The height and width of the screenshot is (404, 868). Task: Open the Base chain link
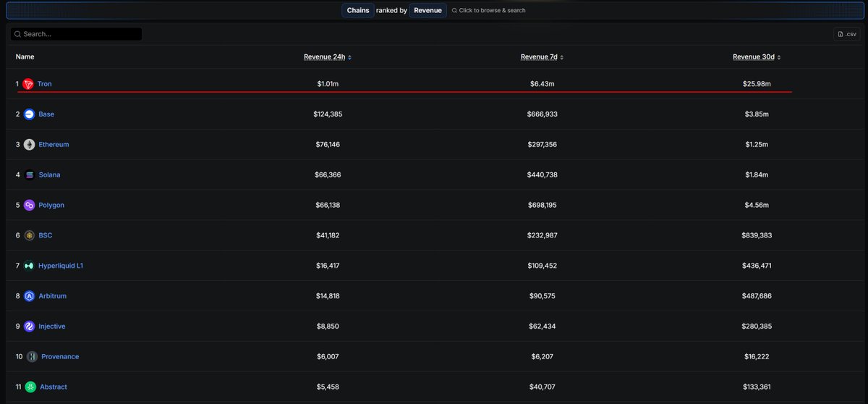point(46,114)
